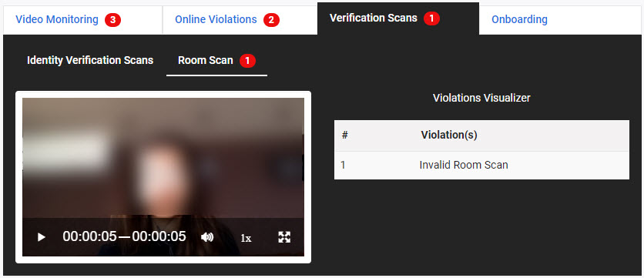Select the Room Scan sub-tab
This screenshot has height=278, width=644.
(216, 61)
